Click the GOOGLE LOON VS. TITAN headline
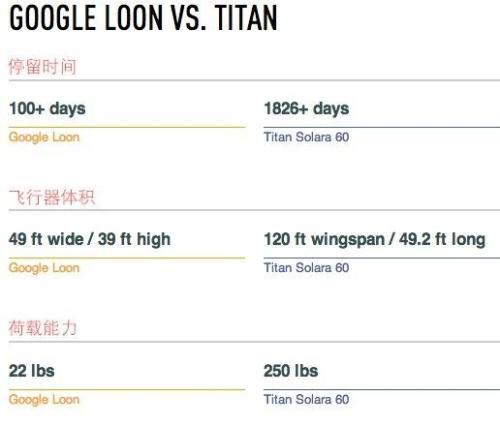Viewport: 500px width, 426px height. coord(143,18)
